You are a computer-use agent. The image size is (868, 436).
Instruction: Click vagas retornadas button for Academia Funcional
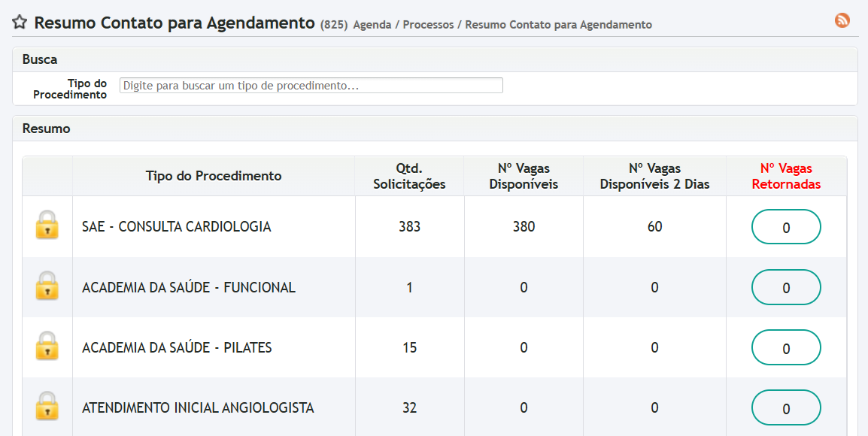(x=786, y=287)
